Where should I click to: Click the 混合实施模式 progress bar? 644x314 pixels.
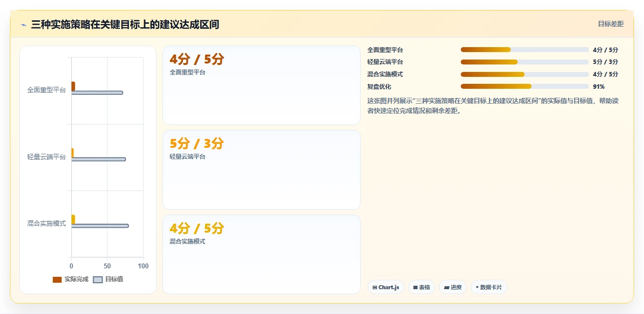coord(525,74)
